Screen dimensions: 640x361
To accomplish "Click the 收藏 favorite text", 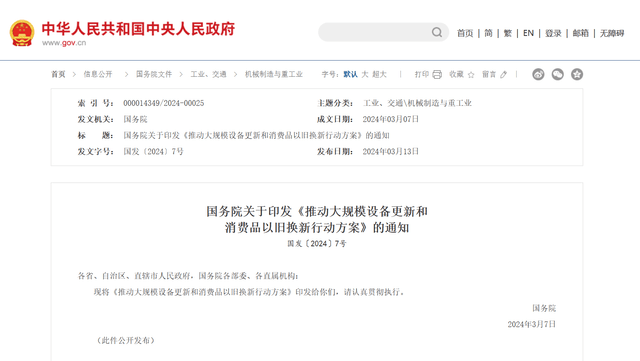I will tap(456, 74).
